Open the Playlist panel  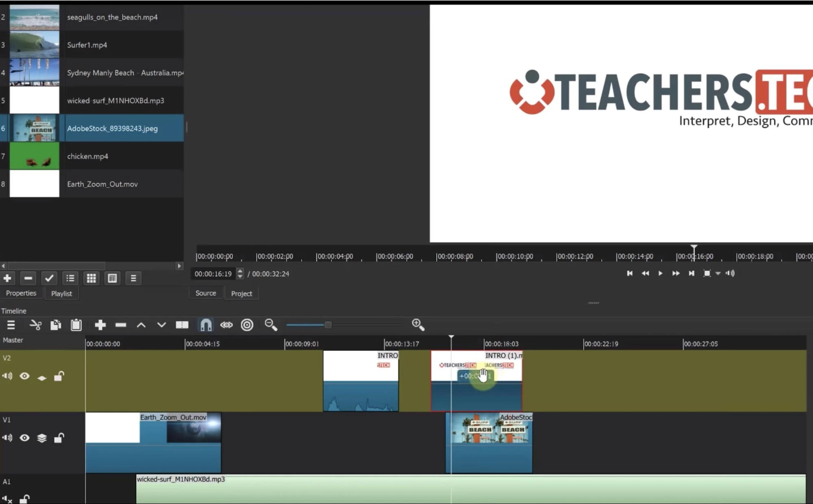pos(61,293)
